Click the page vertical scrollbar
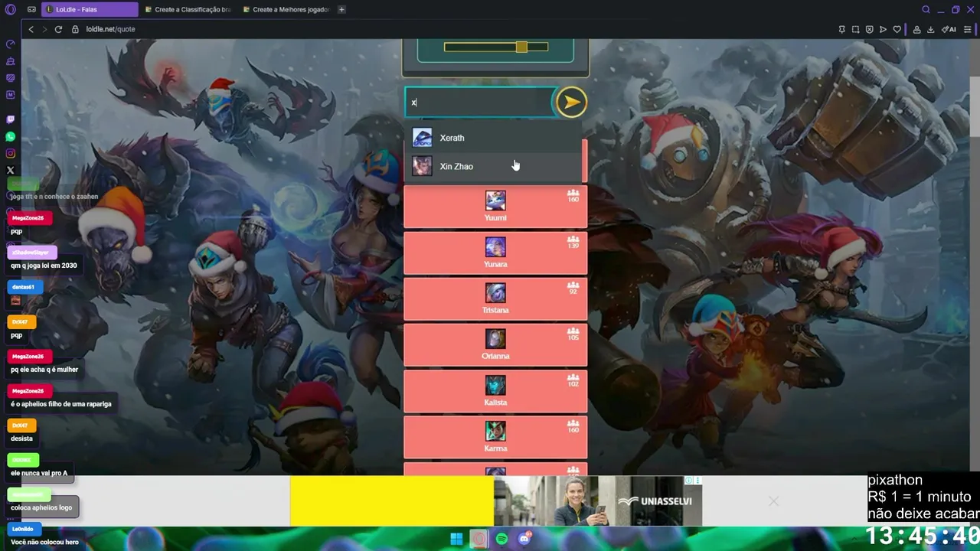980x551 pixels. (974, 107)
